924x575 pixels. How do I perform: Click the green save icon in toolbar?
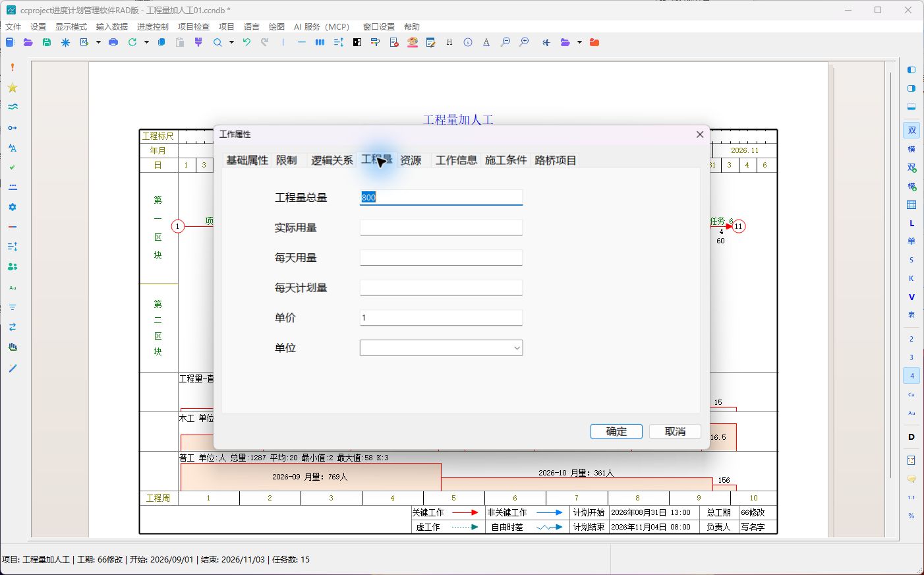point(47,42)
